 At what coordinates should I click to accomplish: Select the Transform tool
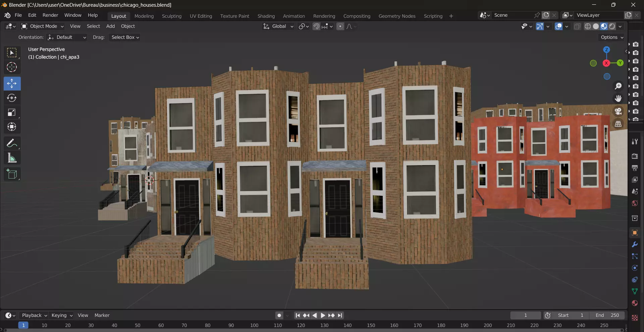pyautogui.click(x=12, y=127)
